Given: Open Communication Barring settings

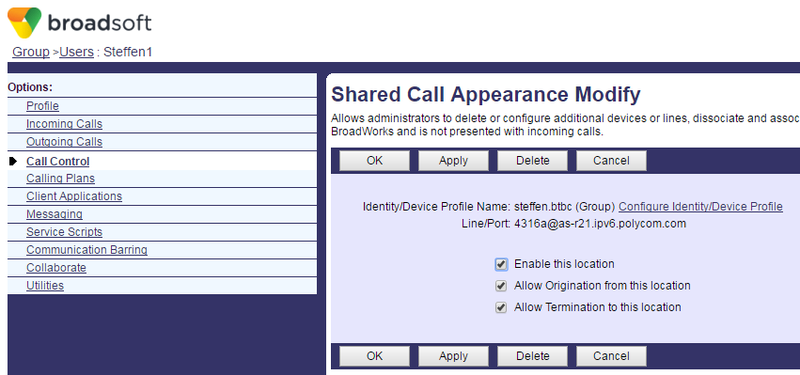Looking at the screenshot, I should click(87, 249).
